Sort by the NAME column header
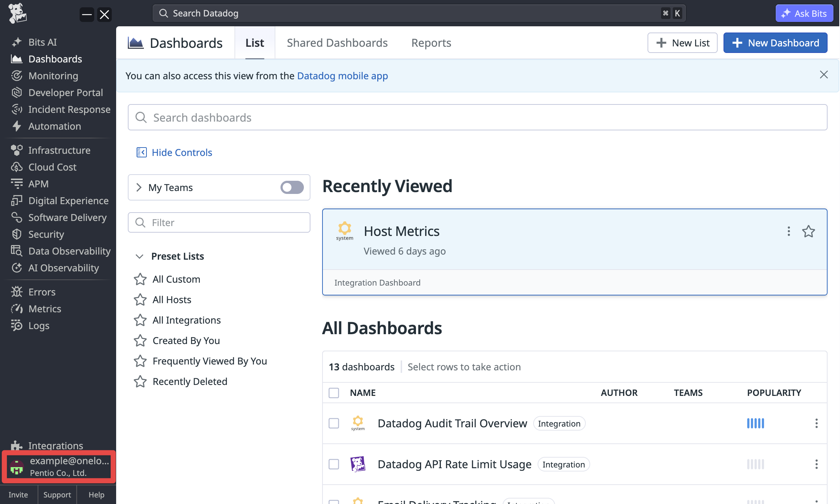 click(x=363, y=393)
